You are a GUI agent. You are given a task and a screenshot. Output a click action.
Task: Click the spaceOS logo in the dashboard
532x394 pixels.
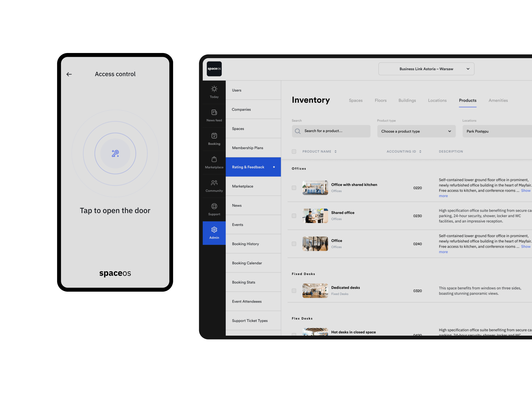(x=214, y=69)
